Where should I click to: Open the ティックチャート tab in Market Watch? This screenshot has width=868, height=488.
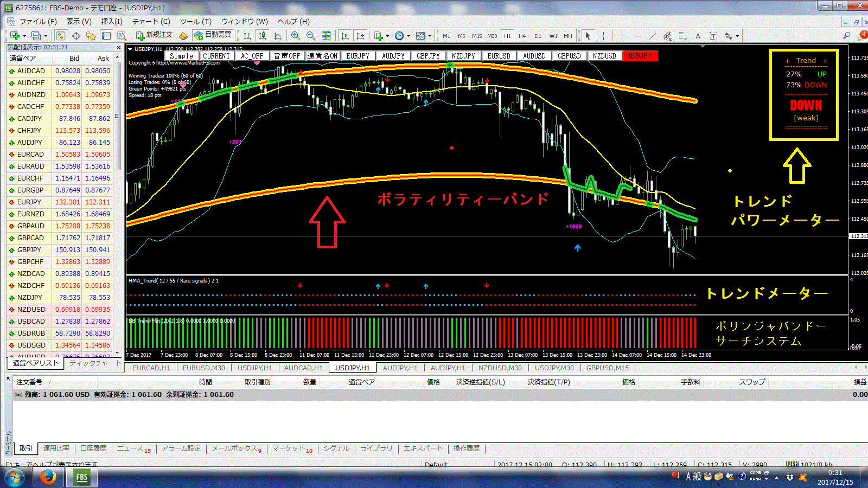pyautogui.click(x=95, y=363)
